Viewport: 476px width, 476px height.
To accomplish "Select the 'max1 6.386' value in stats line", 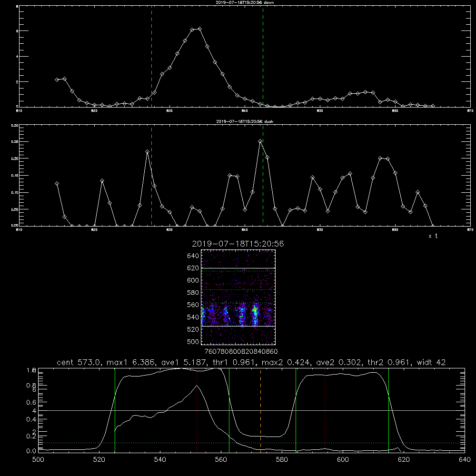I will coord(129,362).
